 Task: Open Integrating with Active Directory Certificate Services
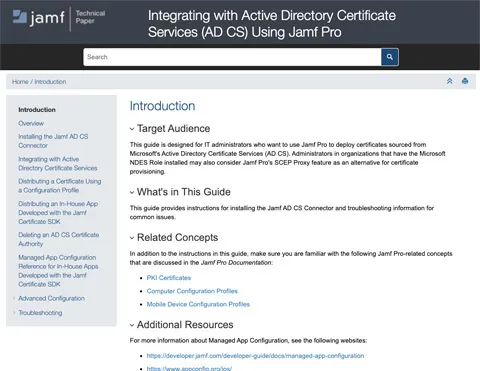[x=58, y=164]
